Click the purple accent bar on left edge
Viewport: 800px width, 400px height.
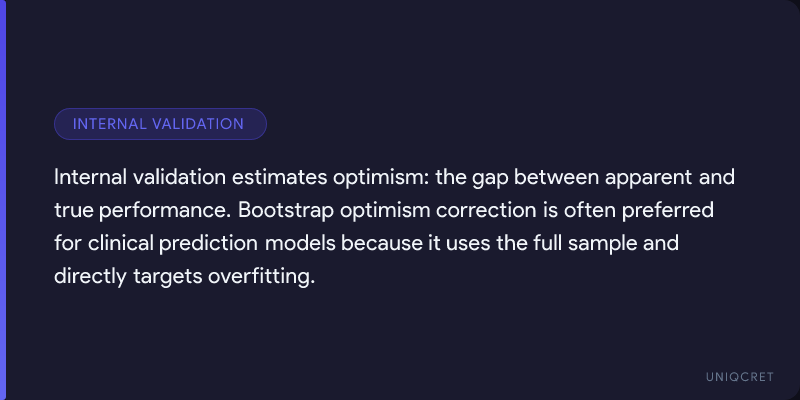click(x=3, y=200)
